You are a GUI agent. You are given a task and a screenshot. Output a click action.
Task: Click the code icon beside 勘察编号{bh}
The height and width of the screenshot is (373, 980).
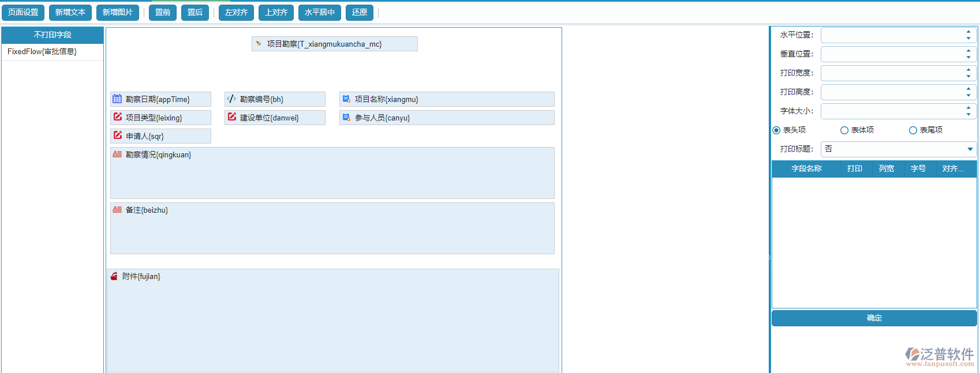pyautogui.click(x=231, y=99)
